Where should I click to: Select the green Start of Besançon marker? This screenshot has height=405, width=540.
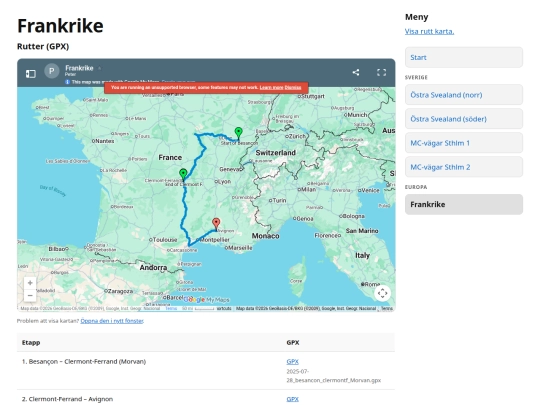click(238, 133)
